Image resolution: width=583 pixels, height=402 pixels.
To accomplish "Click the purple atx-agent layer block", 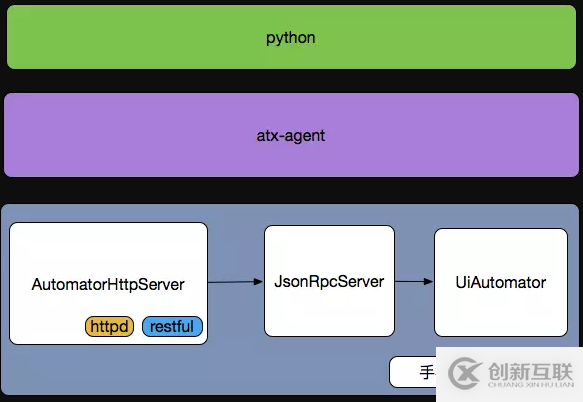I will 291,135.
